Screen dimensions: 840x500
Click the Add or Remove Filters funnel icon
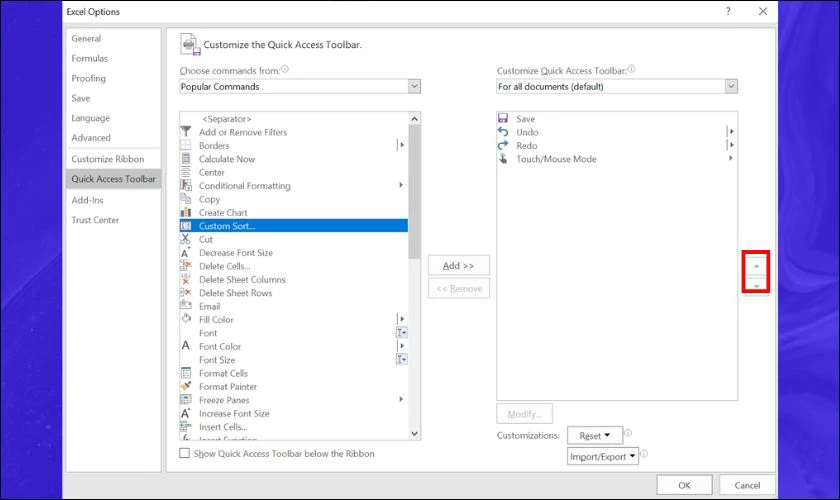[x=186, y=132]
